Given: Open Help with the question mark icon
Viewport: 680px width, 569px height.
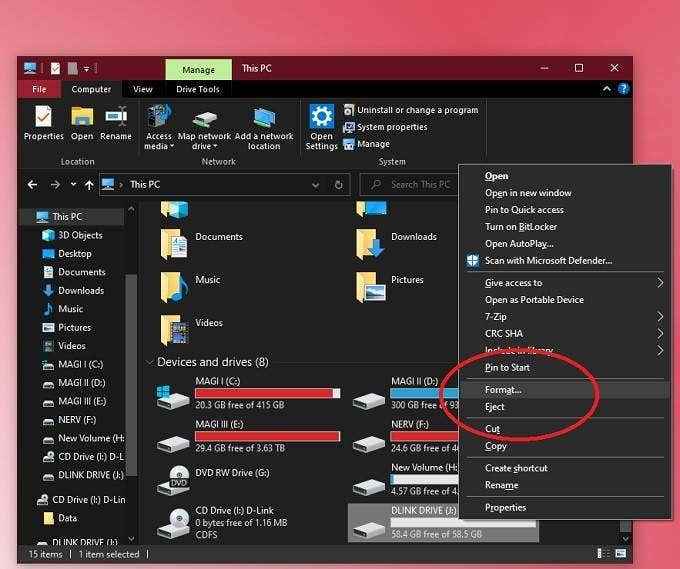Looking at the screenshot, I should (624, 89).
